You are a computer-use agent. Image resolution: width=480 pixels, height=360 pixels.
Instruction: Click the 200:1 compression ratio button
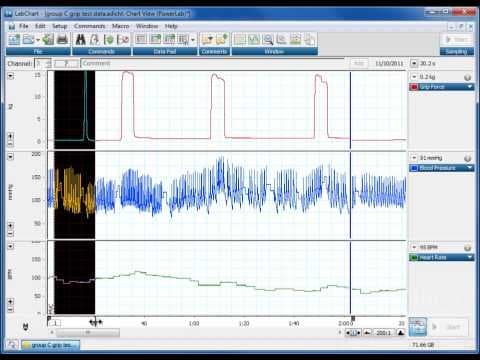point(384,332)
